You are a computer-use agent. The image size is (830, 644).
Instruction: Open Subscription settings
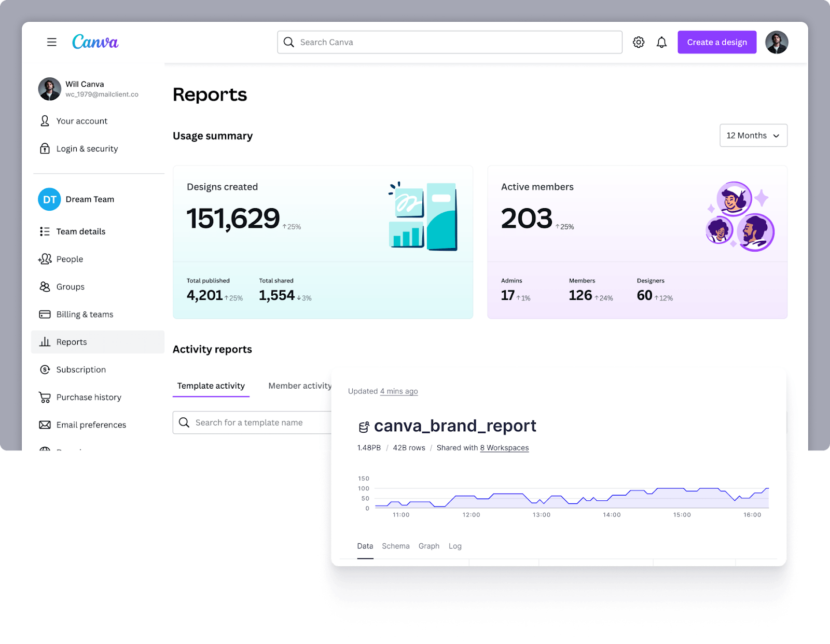pos(81,369)
